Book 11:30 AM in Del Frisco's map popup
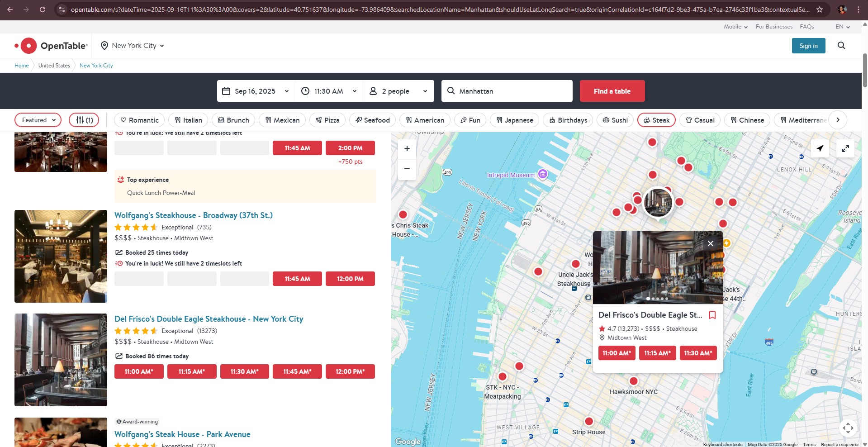The image size is (868, 447). point(698,353)
